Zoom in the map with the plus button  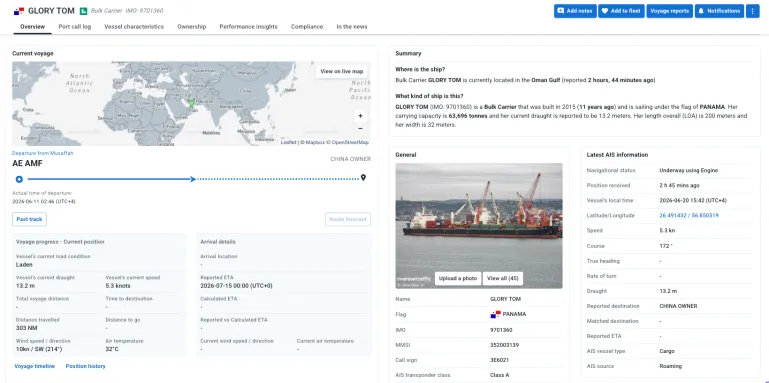pos(360,116)
